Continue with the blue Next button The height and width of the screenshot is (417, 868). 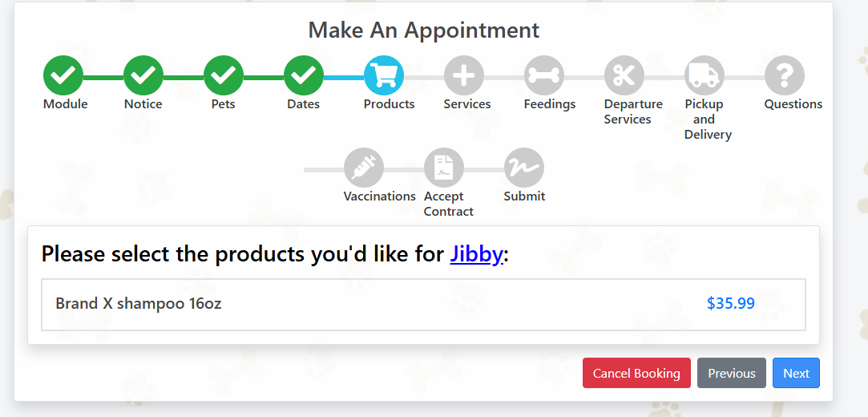point(796,373)
